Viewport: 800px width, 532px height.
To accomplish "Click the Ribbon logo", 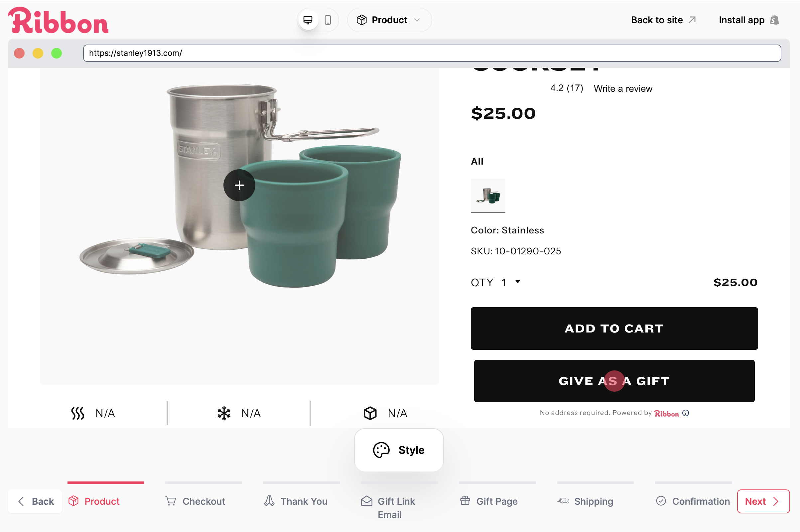I will coord(58,21).
